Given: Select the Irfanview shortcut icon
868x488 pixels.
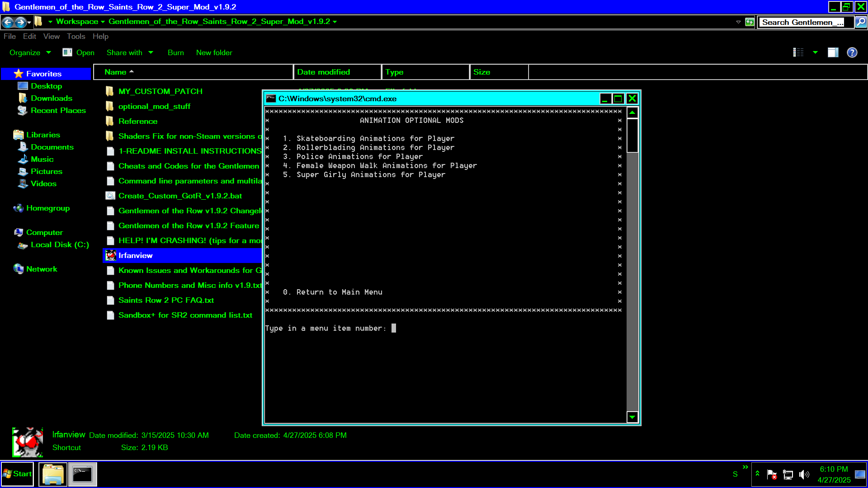Looking at the screenshot, I should click(111, 255).
